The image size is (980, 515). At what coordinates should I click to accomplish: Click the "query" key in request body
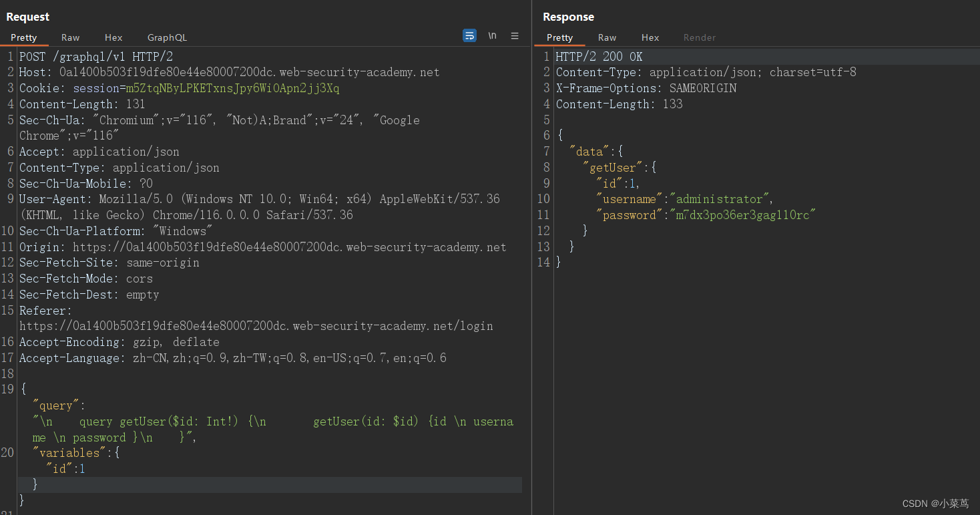click(x=56, y=405)
